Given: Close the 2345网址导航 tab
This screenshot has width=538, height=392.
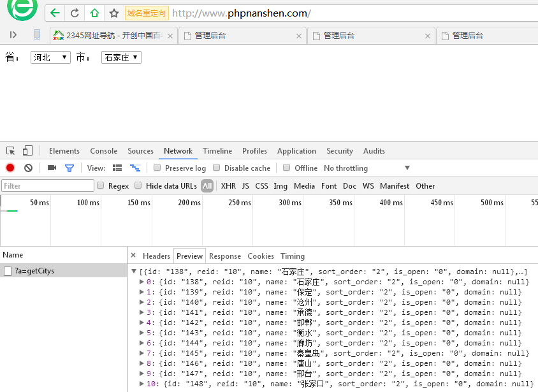Looking at the screenshot, I should 170,36.
